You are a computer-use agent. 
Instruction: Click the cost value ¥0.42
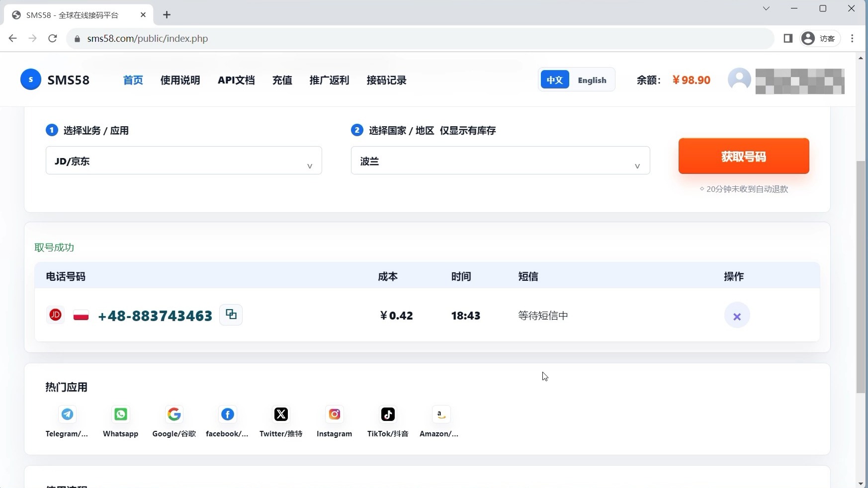396,316
